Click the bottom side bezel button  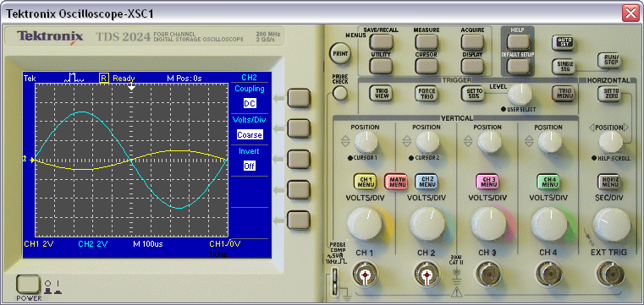point(299,220)
